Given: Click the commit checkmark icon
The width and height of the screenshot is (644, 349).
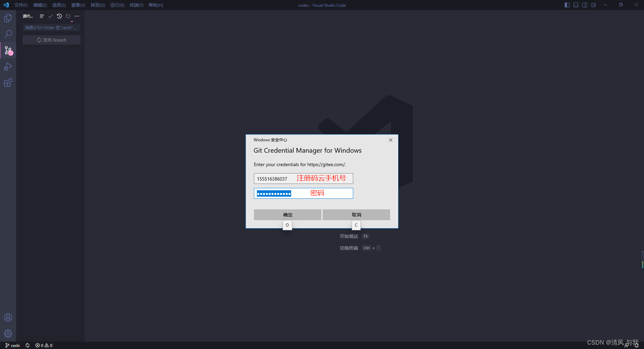Looking at the screenshot, I should pyautogui.click(x=51, y=16).
